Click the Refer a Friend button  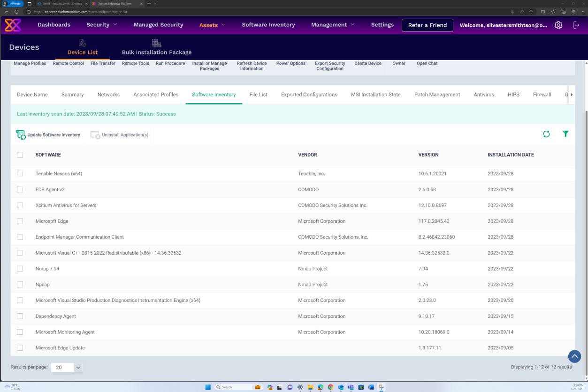click(427, 25)
